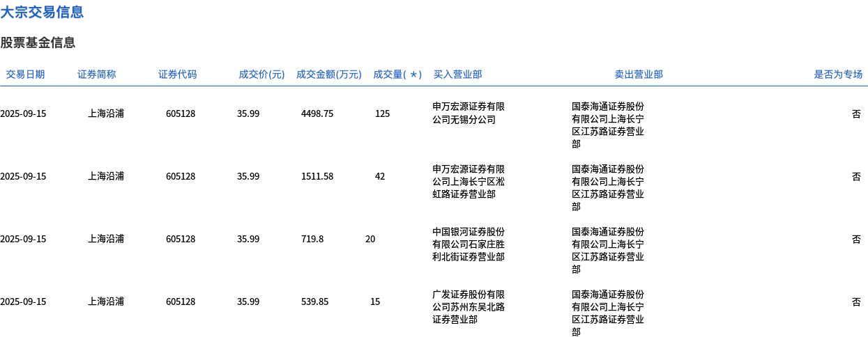Screen dimensions: 868x337
Task: Select amount 539.85 cell
Action: pyautogui.click(x=314, y=301)
